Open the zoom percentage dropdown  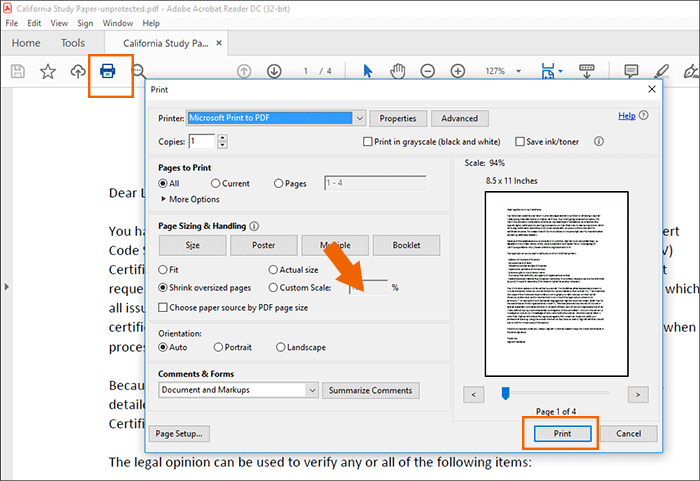(519, 71)
